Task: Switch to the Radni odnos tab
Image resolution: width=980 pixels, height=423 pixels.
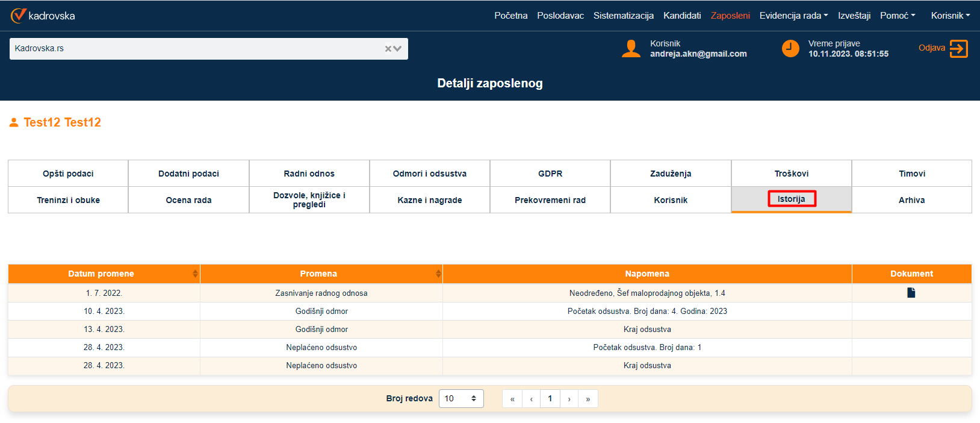Action: pyautogui.click(x=309, y=174)
